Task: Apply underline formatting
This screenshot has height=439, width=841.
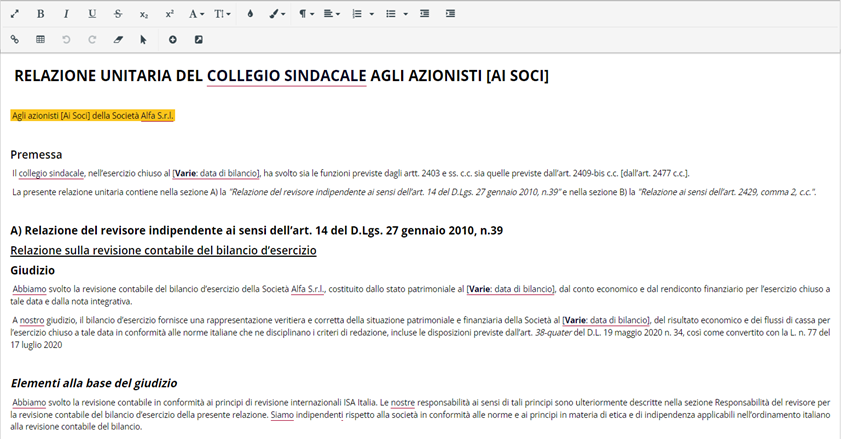Action: point(92,14)
